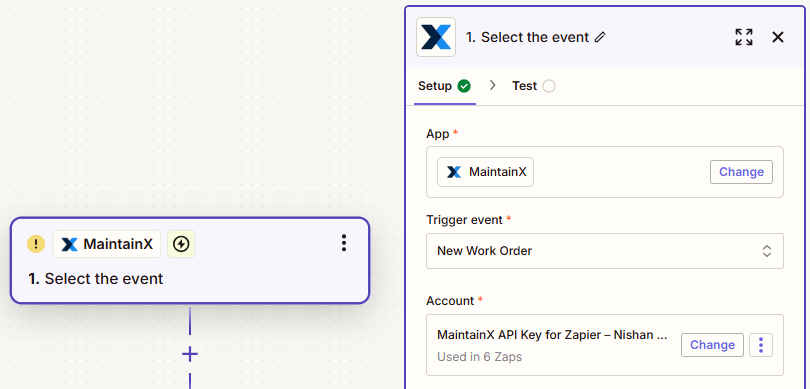Edit the step name with pencil icon
The height and width of the screenshot is (389, 810).
600,37
